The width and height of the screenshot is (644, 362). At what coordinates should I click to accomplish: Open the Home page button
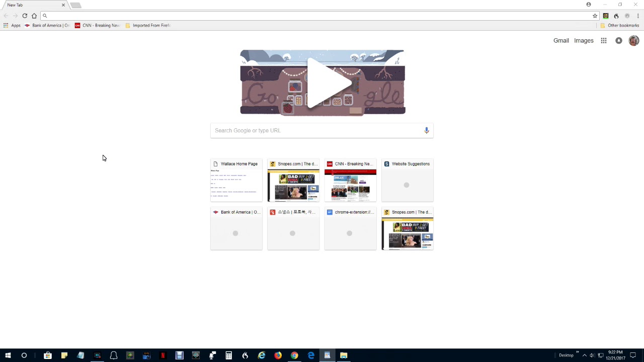[34, 16]
